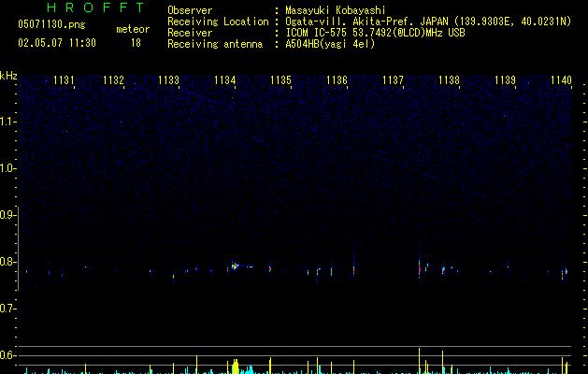Click the 1.1 kHz axis label
The image size is (588, 374).
pyautogui.click(x=7, y=122)
